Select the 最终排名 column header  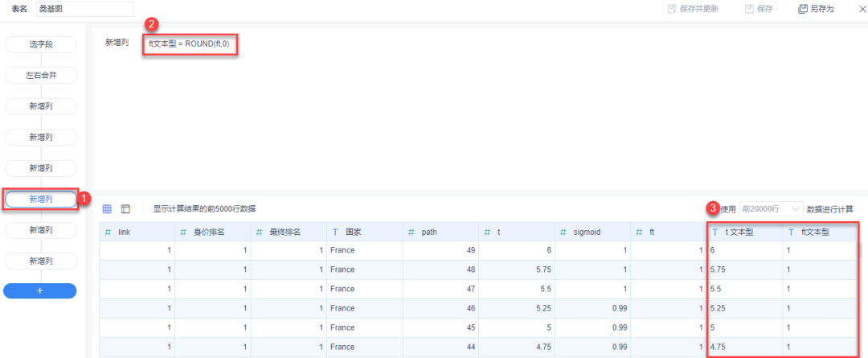tap(289, 232)
